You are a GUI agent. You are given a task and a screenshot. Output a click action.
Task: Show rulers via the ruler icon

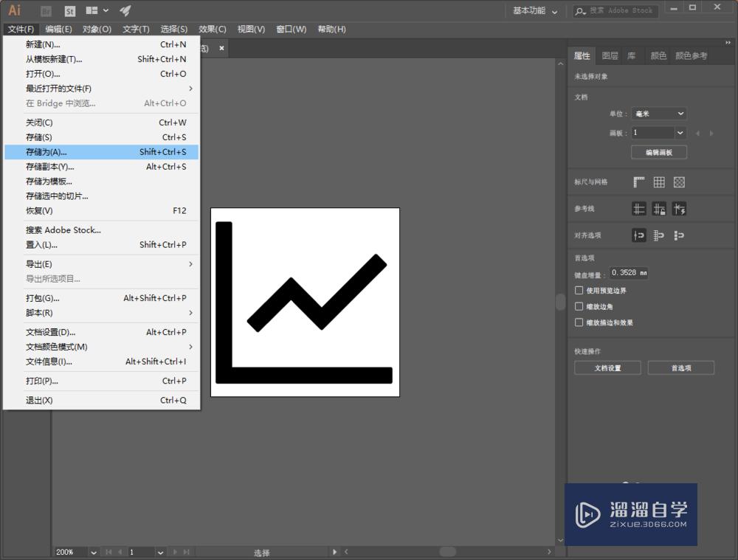pyautogui.click(x=639, y=182)
